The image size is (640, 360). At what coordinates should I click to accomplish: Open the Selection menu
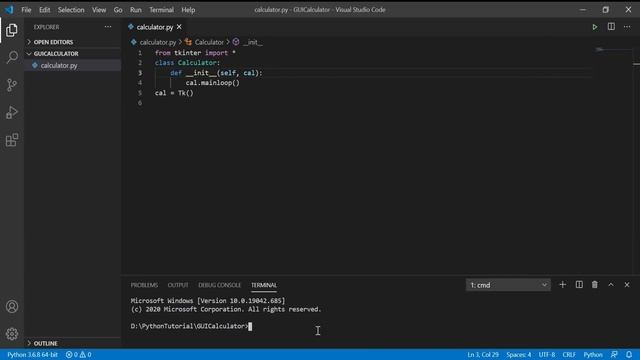point(71,9)
